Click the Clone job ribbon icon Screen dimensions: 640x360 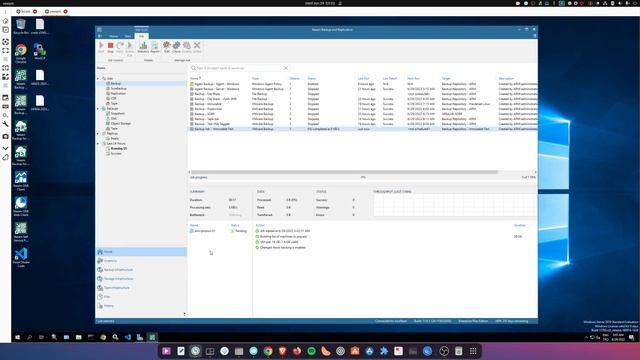coord(176,47)
